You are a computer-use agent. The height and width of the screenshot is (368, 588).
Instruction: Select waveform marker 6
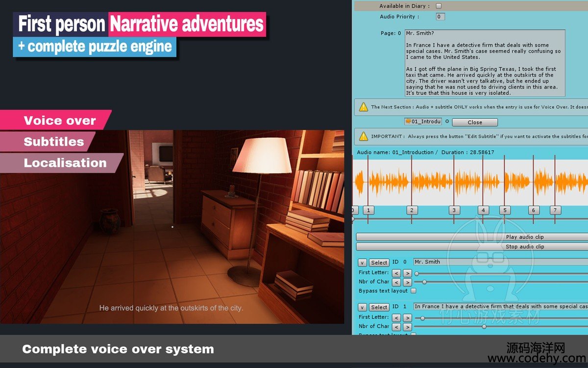[534, 210]
